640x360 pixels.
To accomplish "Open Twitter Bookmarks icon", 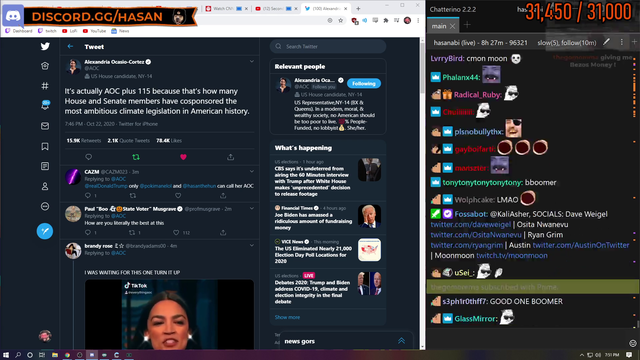I will (45, 146).
